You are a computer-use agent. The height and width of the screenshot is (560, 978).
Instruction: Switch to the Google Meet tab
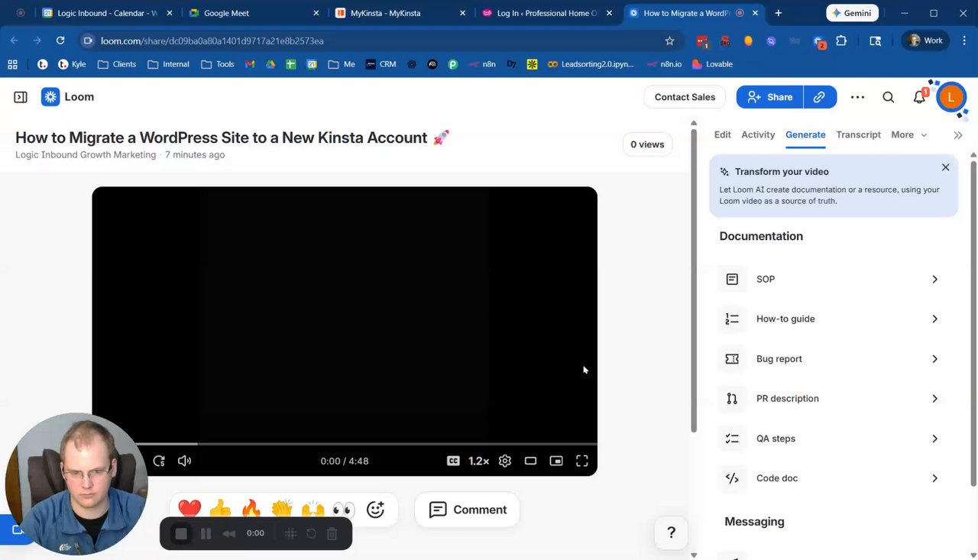coord(254,13)
